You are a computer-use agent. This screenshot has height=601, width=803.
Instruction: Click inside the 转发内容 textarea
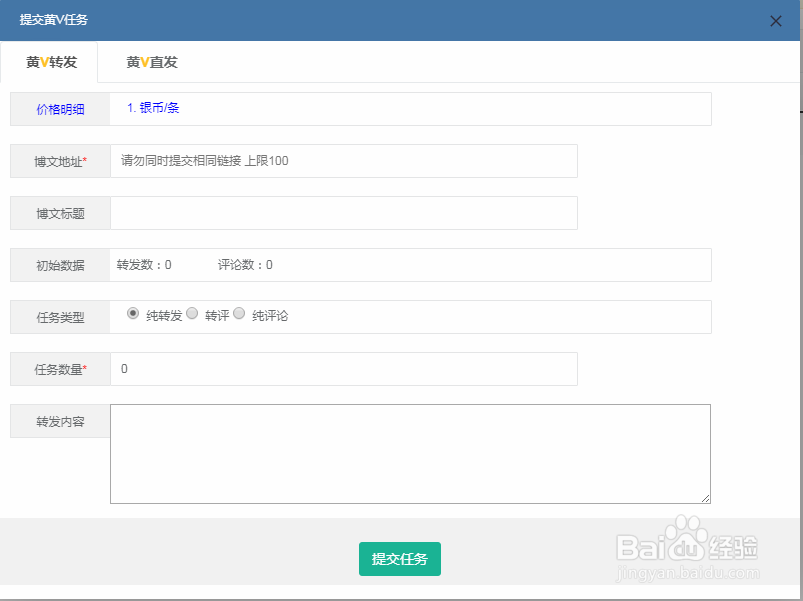click(x=410, y=454)
